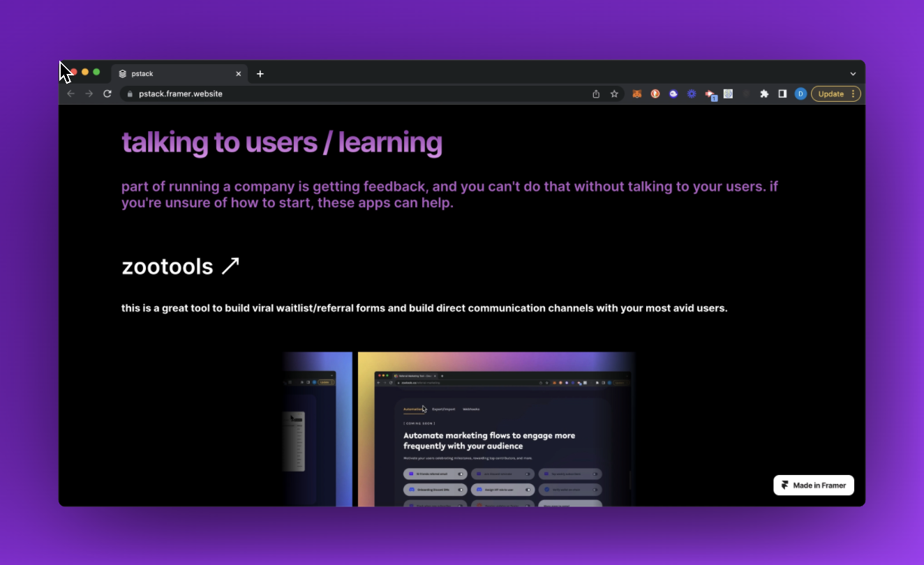Click the text 'this is a great tool to build viral'

click(x=424, y=308)
